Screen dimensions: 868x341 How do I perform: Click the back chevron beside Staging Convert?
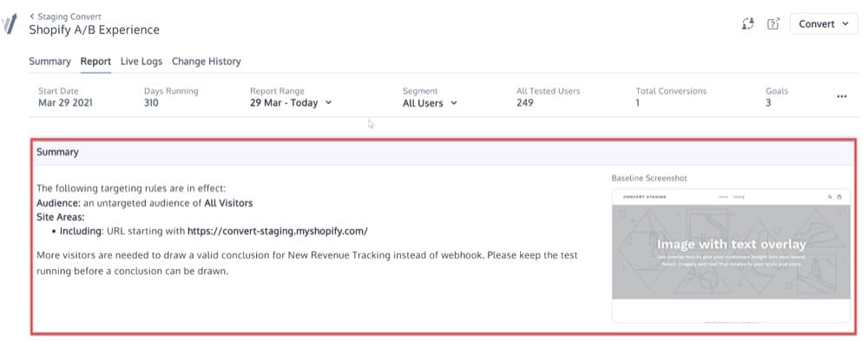coord(32,16)
